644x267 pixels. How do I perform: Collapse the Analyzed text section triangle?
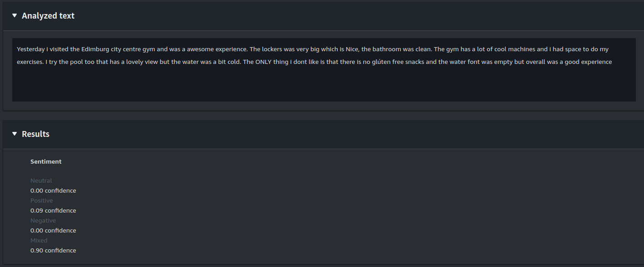(x=15, y=16)
